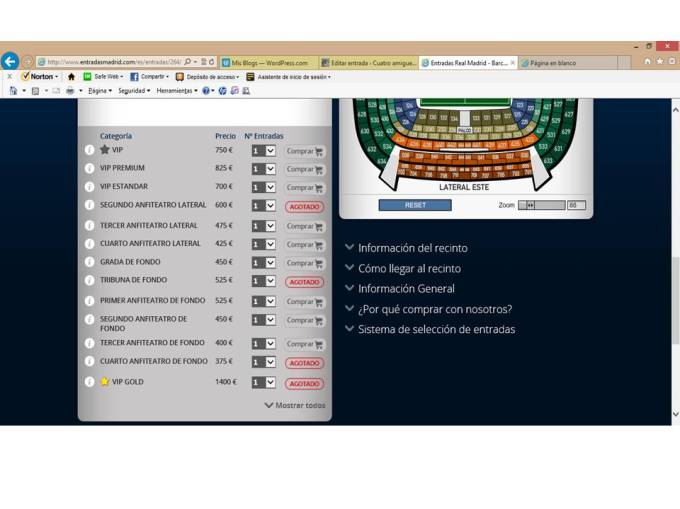Open Asistente de inicio de sesión menu
This screenshot has width=680, height=509.
point(289,77)
